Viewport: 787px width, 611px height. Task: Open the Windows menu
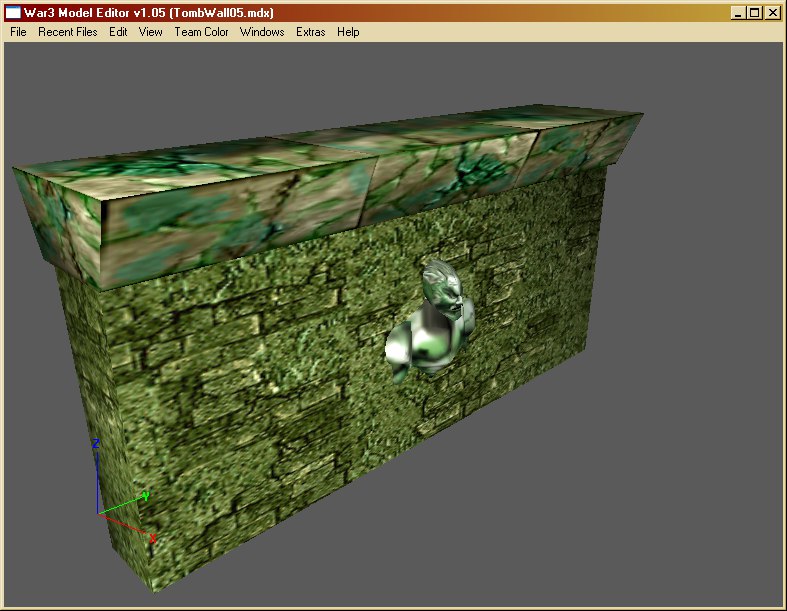pyautogui.click(x=262, y=32)
